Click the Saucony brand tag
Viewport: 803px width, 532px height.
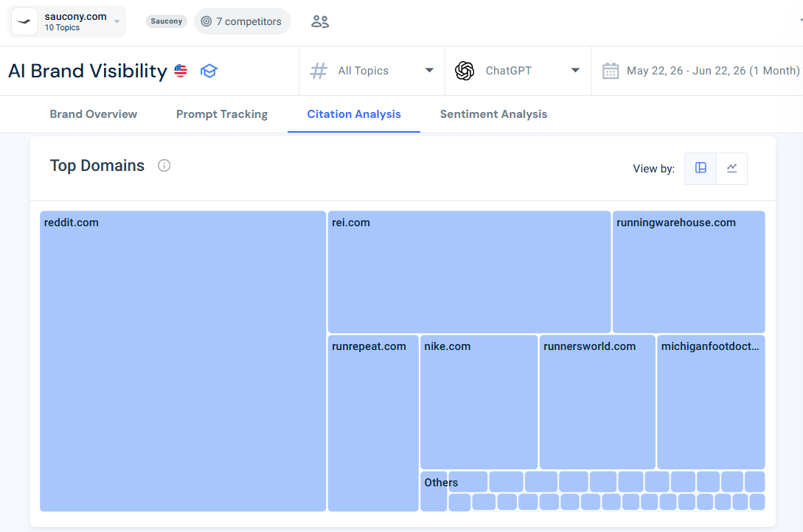coord(167,21)
